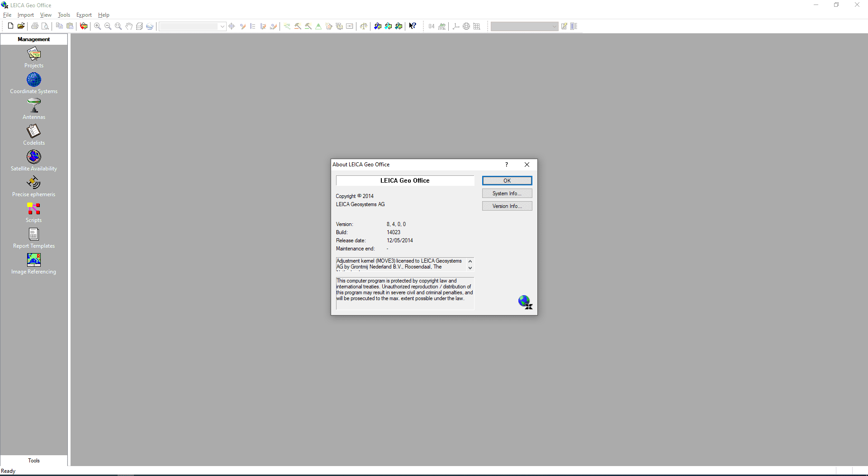Click the green triangle toolbar icon
Viewport: 868px width, 476px height.
coord(318,26)
